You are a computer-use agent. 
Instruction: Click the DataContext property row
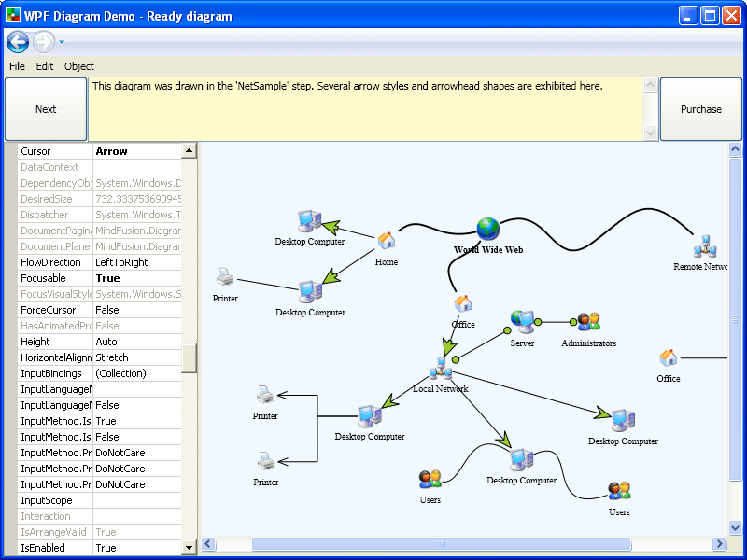click(100, 167)
